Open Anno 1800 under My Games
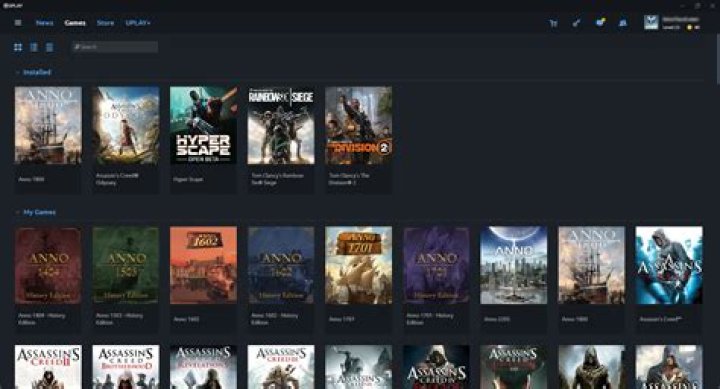The width and height of the screenshot is (720, 389). (591, 279)
